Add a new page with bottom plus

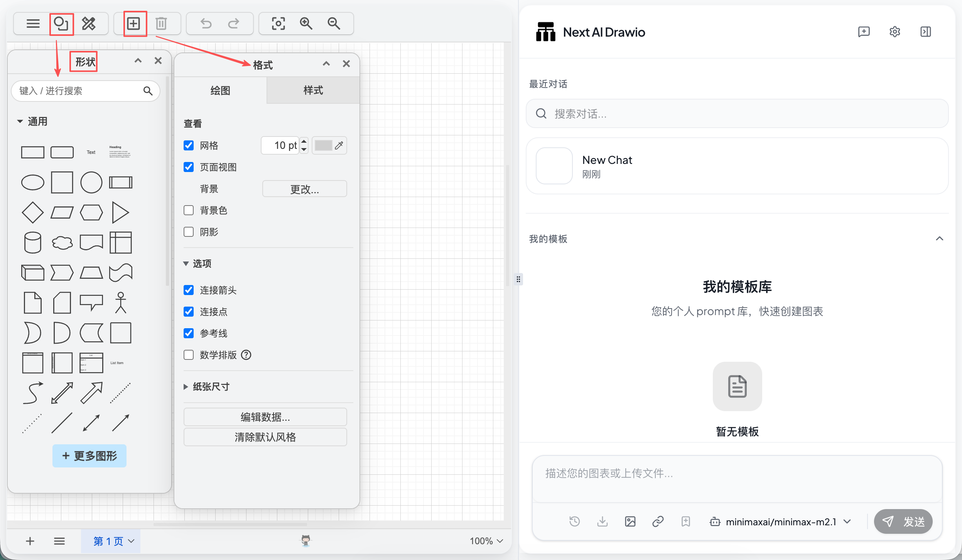pyautogui.click(x=30, y=541)
